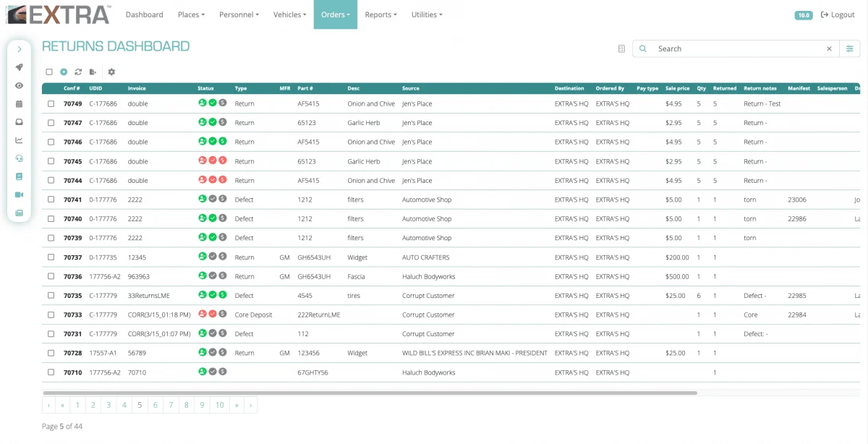Check the box for row 70731

tap(51, 334)
